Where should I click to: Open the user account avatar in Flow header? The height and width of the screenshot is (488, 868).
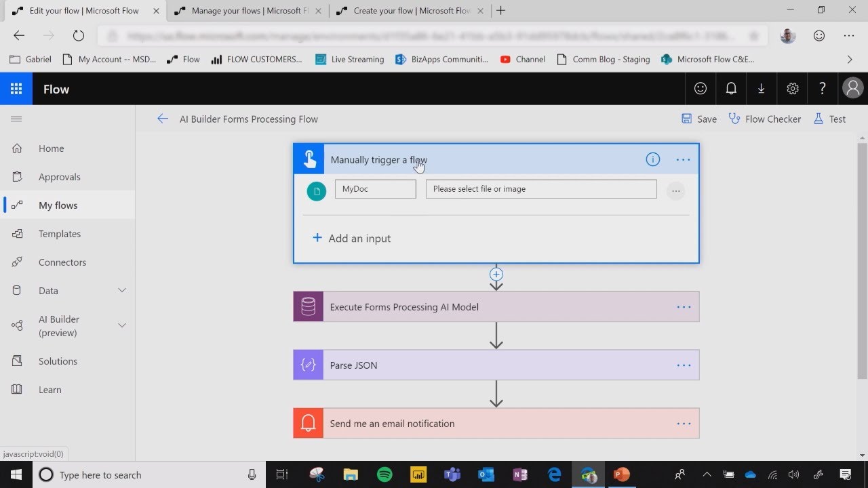(x=852, y=89)
